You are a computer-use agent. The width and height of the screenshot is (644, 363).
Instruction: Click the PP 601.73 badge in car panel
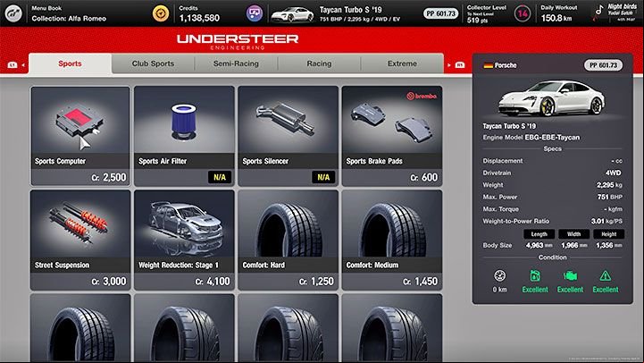[603, 65]
